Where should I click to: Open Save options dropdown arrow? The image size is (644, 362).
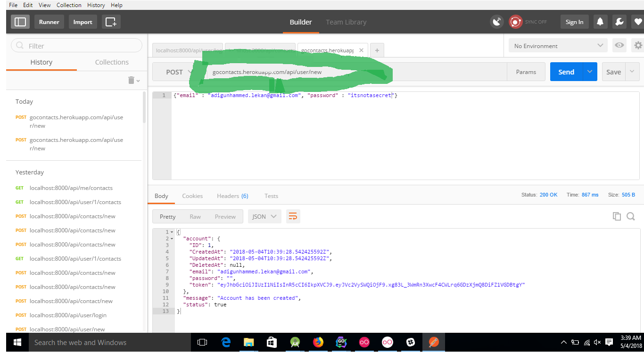point(632,72)
